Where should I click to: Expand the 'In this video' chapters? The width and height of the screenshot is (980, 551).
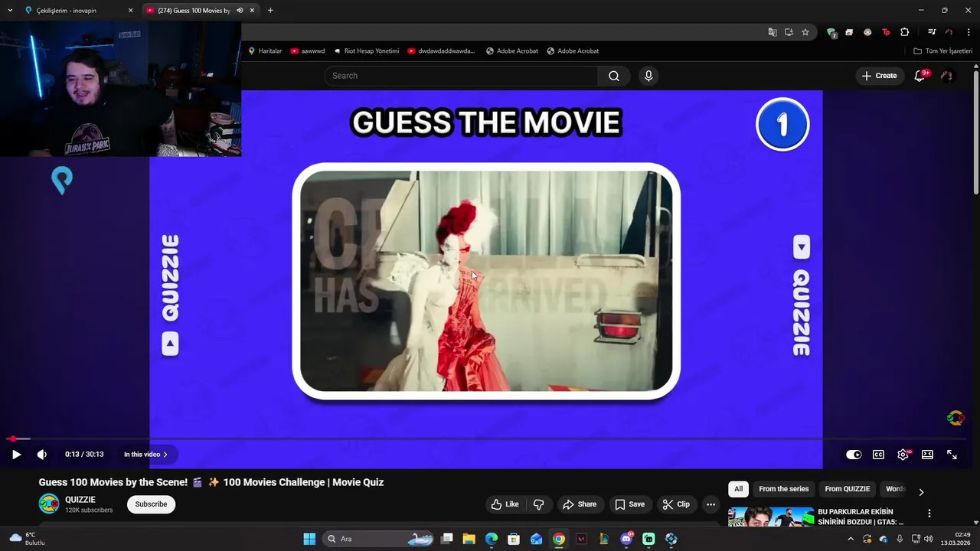coord(145,455)
